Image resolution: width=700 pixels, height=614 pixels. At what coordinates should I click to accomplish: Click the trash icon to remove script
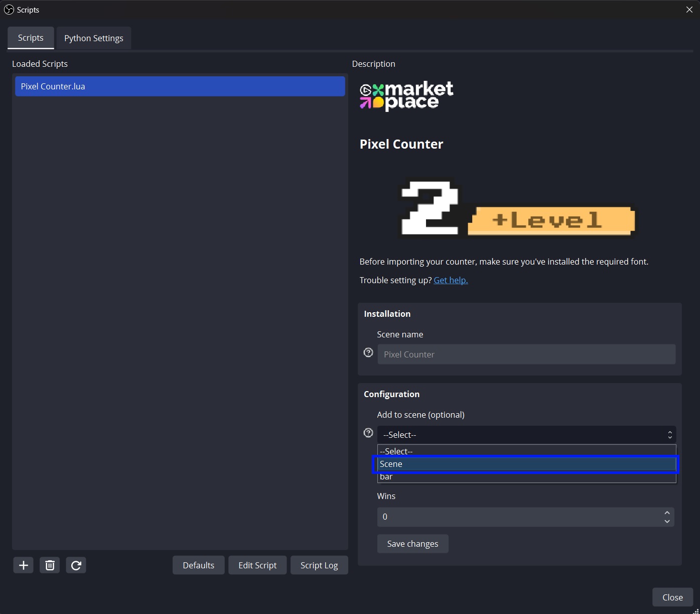[x=50, y=565]
